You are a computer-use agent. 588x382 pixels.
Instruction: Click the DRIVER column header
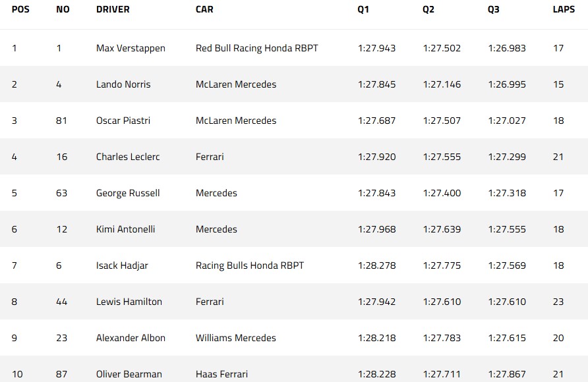[113, 10]
